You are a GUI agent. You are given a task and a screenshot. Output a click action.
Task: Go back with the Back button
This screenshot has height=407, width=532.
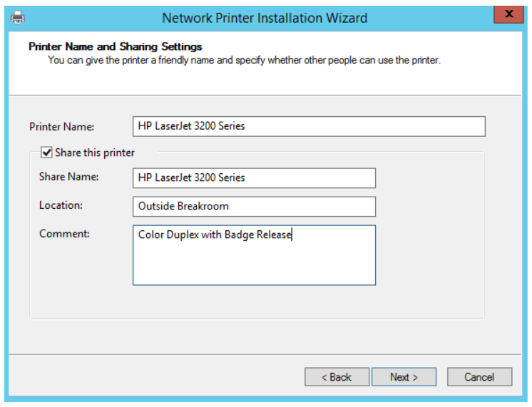point(337,377)
